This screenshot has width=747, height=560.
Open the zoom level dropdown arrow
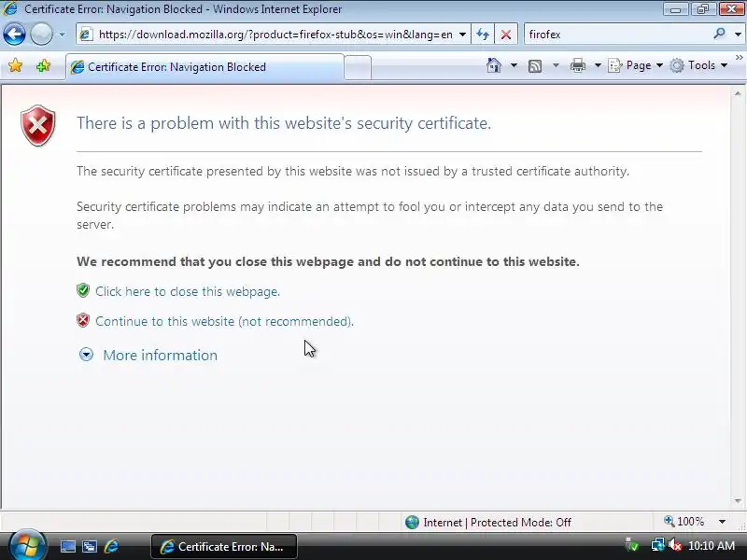tap(722, 522)
